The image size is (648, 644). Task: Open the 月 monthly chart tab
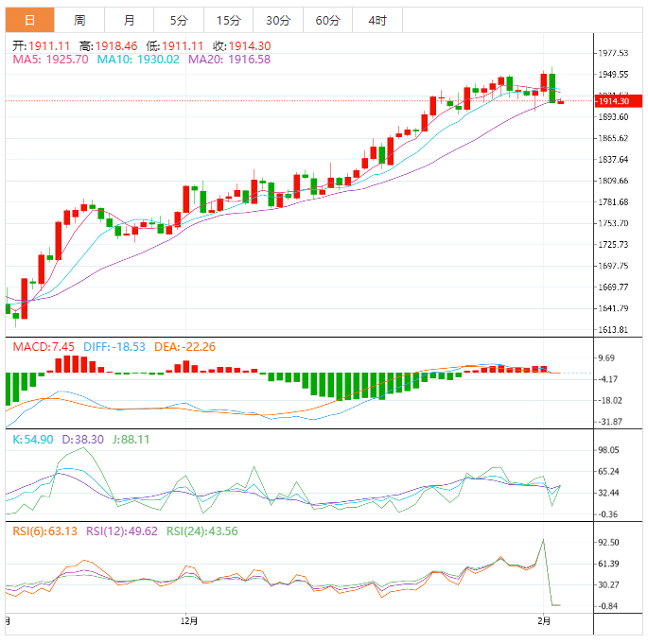point(130,20)
